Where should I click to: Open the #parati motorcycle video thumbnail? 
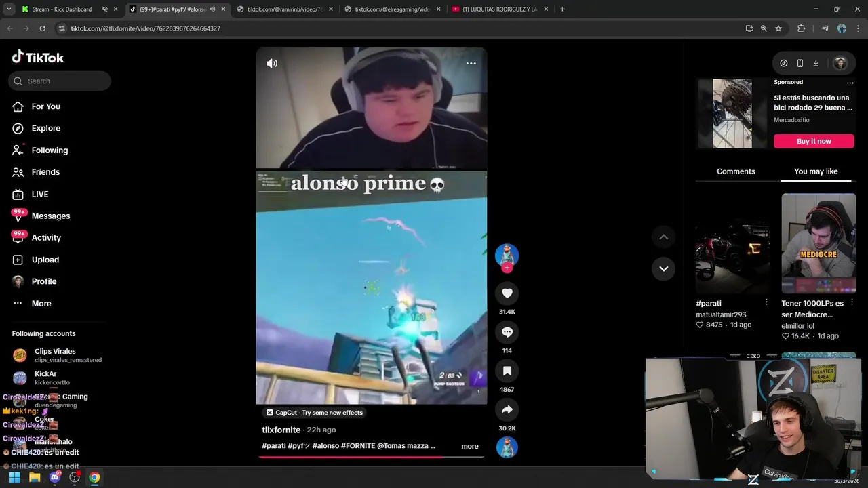[x=733, y=243]
